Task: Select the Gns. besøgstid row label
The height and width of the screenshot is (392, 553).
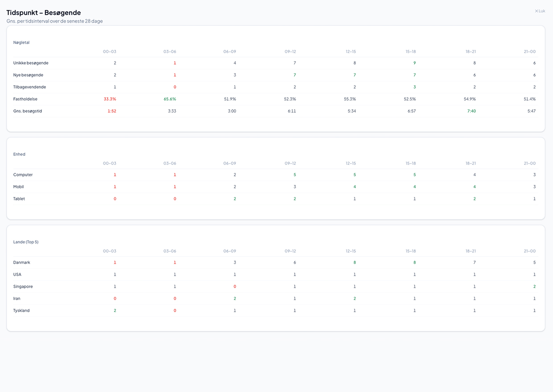Action: [x=27, y=111]
